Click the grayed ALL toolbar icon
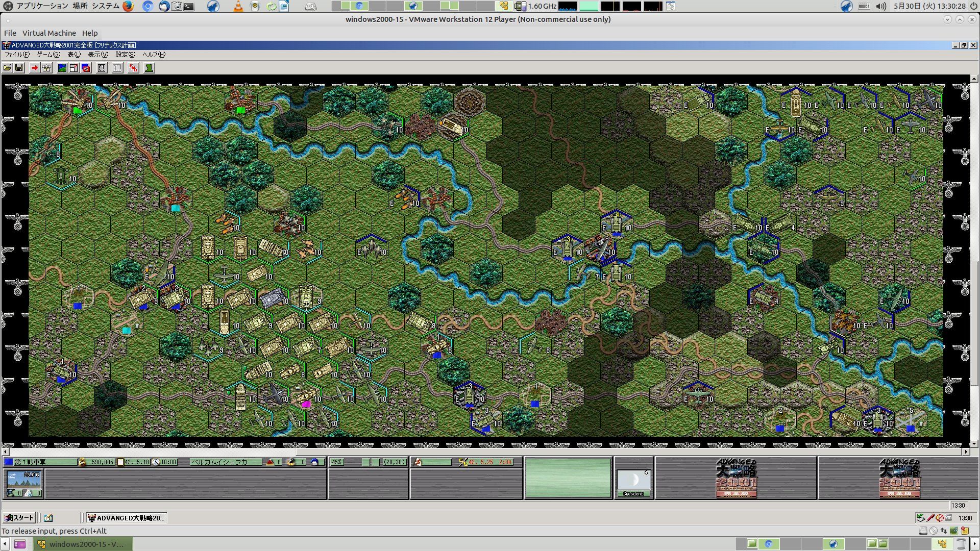The height and width of the screenshot is (551, 980). pyautogui.click(x=117, y=68)
